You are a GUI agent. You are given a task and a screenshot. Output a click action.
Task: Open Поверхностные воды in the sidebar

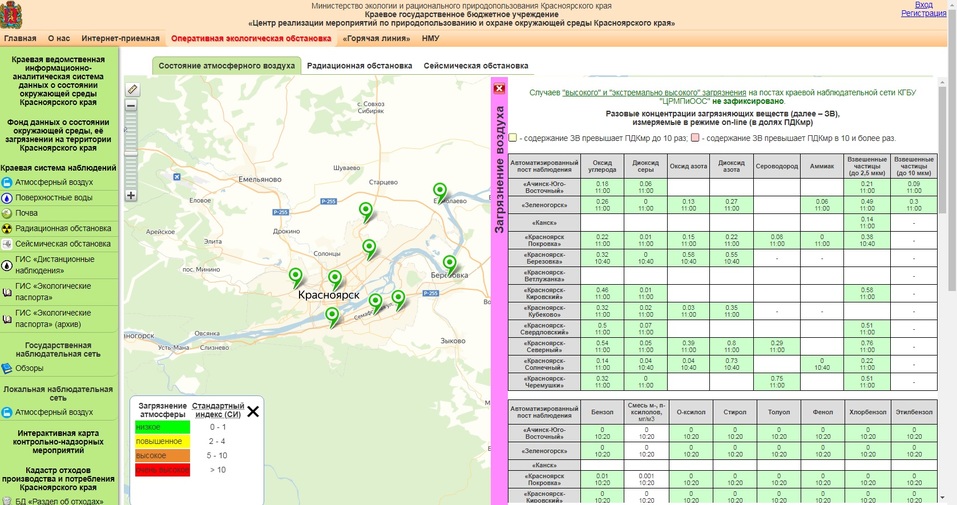click(54, 198)
